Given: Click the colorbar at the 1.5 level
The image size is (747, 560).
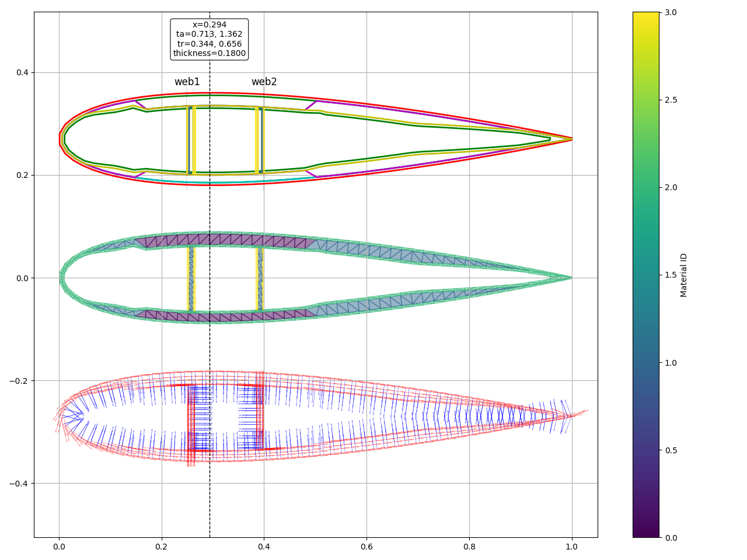Looking at the screenshot, I should pos(646,275).
